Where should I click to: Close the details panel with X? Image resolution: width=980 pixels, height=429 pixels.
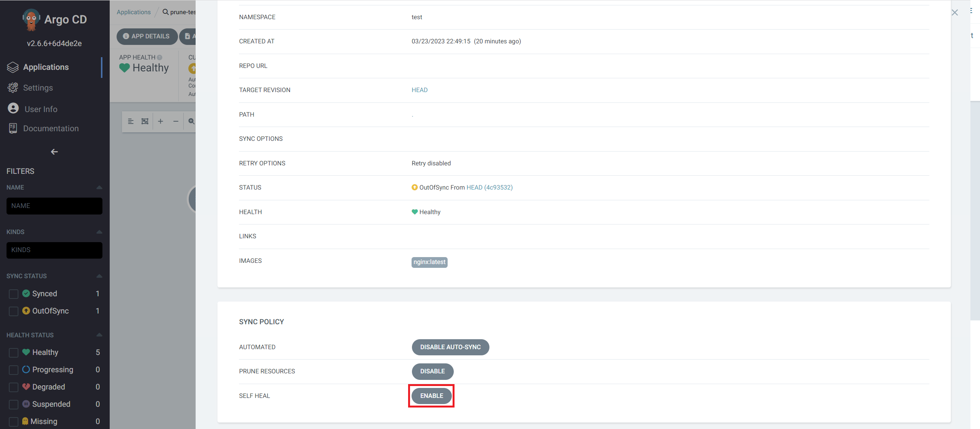(x=954, y=13)
